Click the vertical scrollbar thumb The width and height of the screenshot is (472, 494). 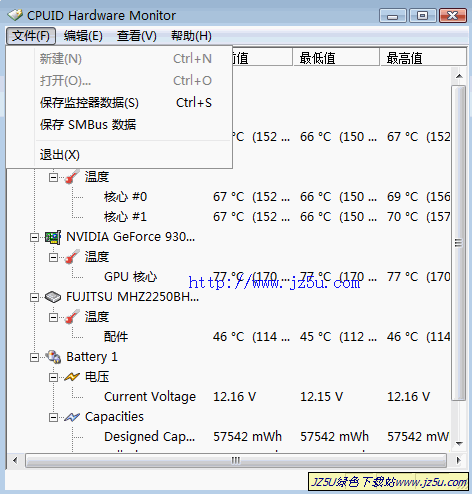(x=459, y=243)
